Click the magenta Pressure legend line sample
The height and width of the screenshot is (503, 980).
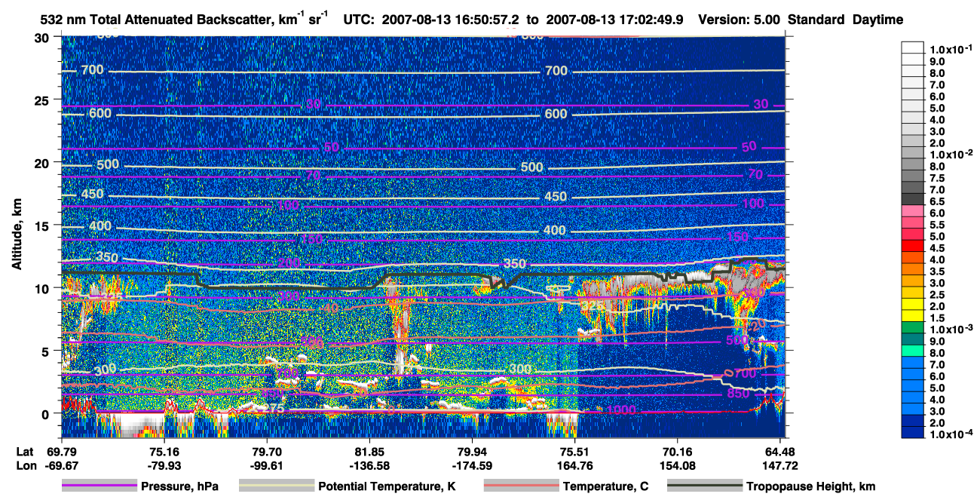pyautogui.click(x=99, y=486)
